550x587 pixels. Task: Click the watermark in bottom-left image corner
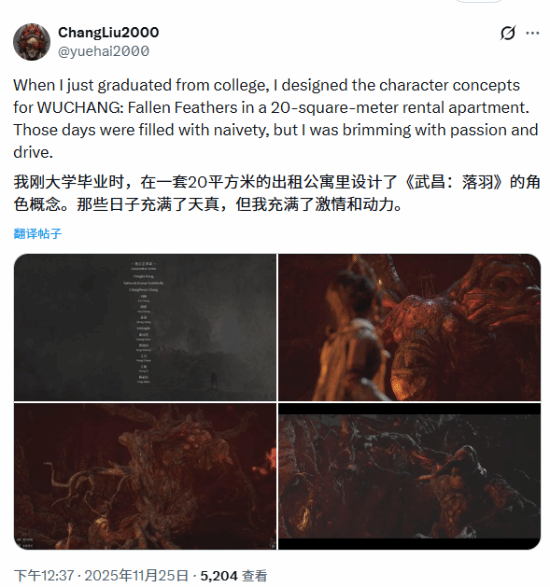click(x=25, y=543)
